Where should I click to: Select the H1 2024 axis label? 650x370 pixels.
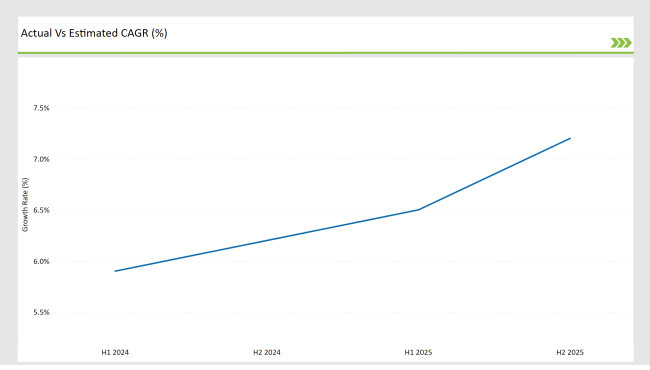[x=115, y=352]
